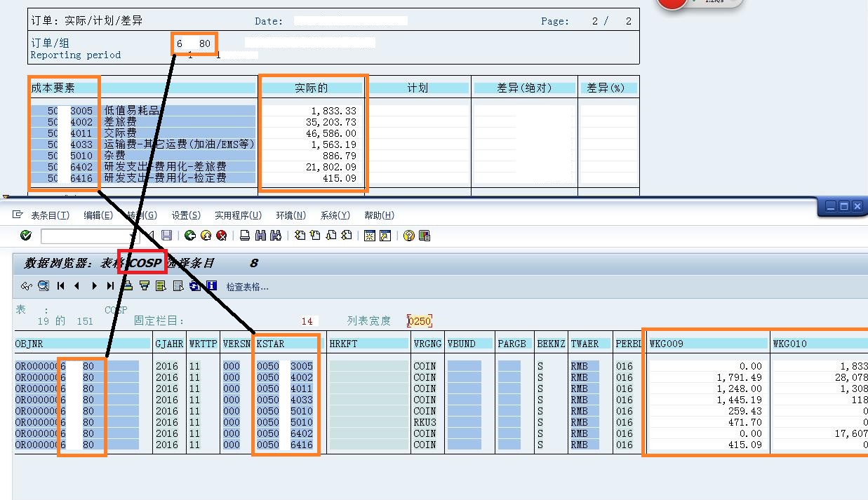This screenshot has height=500, width=868.
Task: Click the OBJNR column header
Action: 83,344
